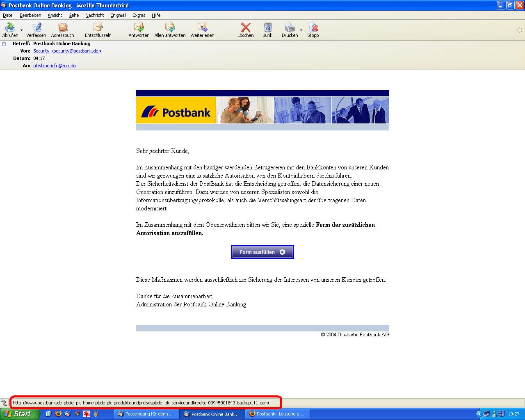
Task: Click the Allen antworten reply-all icon
Action: click(x=170, y=27)
